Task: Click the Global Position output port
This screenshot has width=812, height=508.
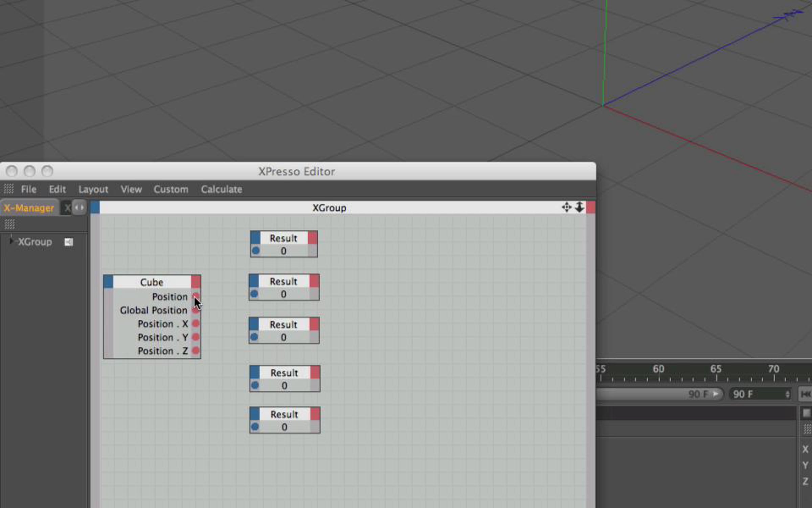Action: (x=196, y=310)
